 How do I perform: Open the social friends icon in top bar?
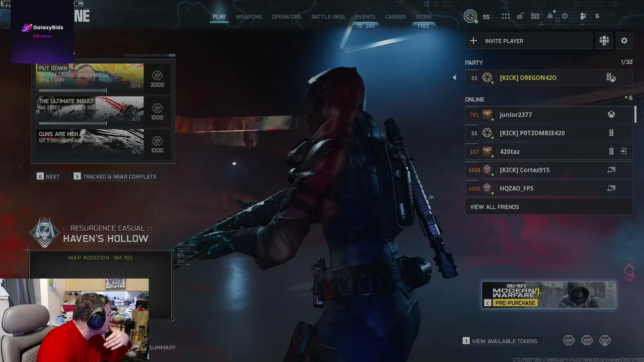coord(583,16)
